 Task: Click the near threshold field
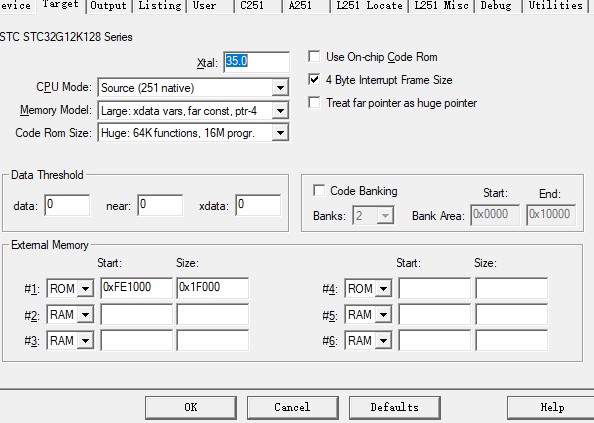click(160, 205)
